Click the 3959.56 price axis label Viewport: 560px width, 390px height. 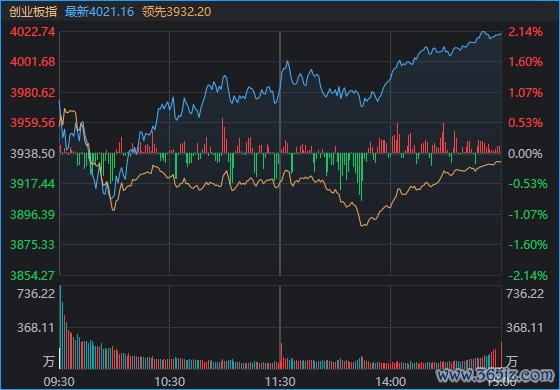(32, 123)
